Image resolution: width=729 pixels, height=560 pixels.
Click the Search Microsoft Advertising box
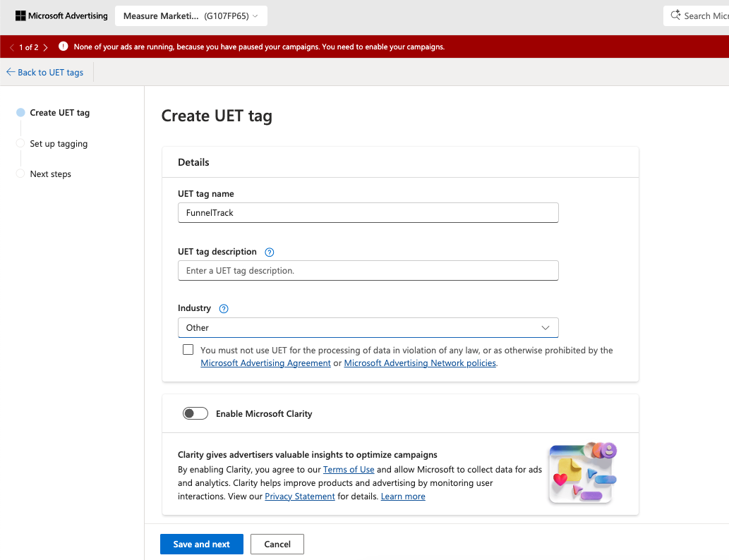pyautogui.click(x=696, y=16)
